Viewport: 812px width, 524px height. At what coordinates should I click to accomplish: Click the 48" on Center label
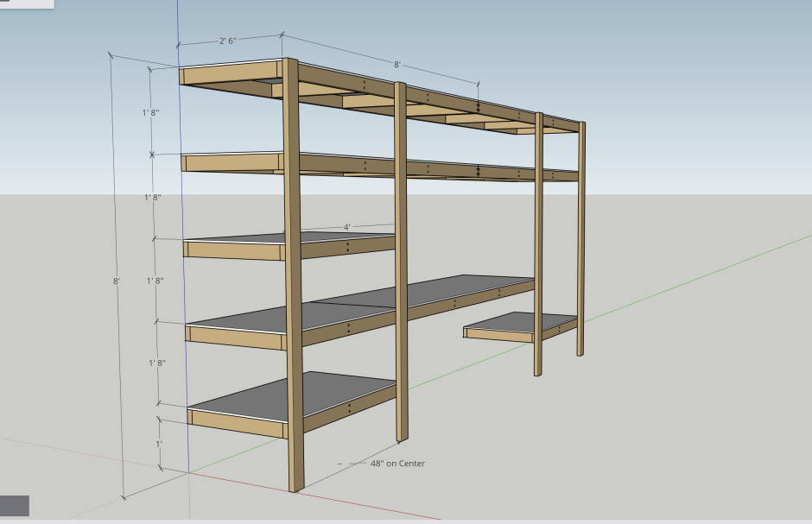coord(397,464)
